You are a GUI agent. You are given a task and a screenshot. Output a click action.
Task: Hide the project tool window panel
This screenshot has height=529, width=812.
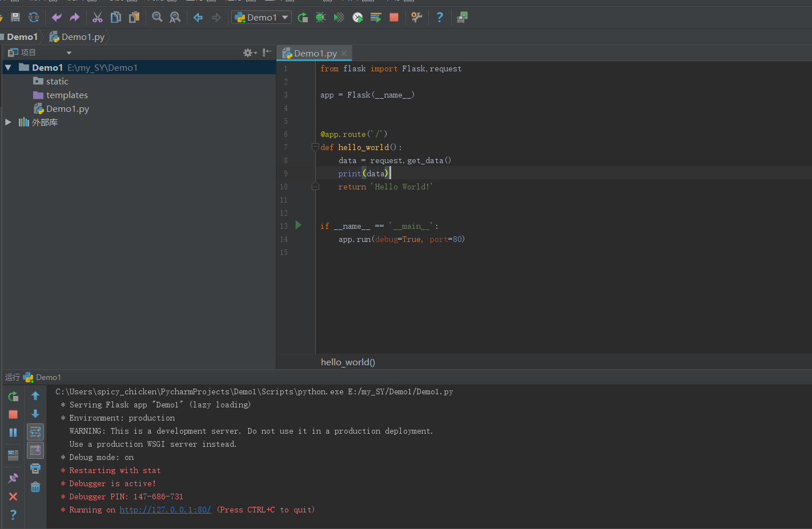tap(267, 53)
